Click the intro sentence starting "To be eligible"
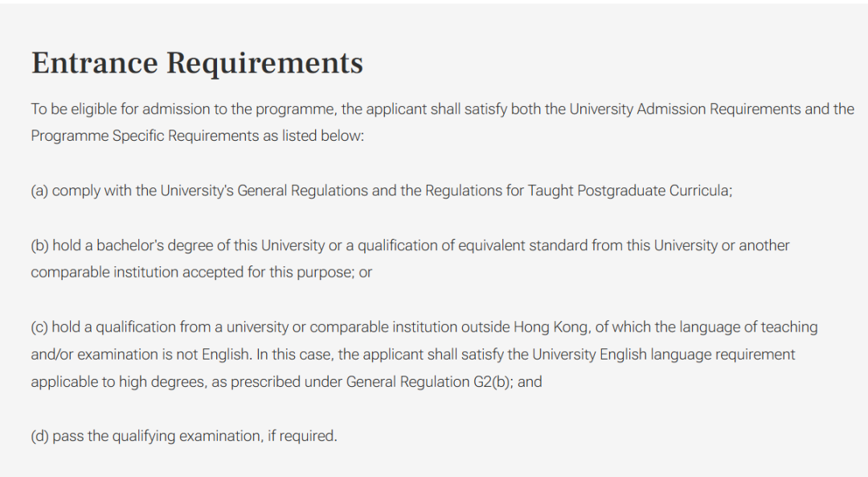Image resolution: width=868 pixels, height=477 pixels. tap(241, 109)
